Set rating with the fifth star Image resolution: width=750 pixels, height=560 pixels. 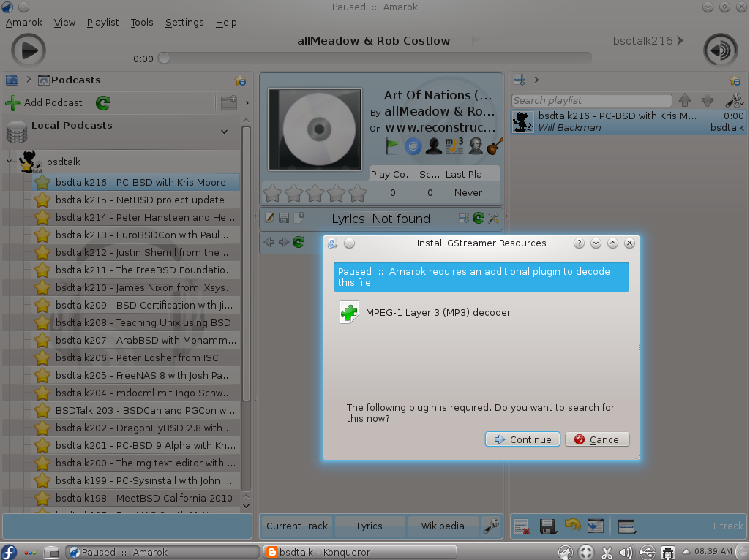click(357, 193)
